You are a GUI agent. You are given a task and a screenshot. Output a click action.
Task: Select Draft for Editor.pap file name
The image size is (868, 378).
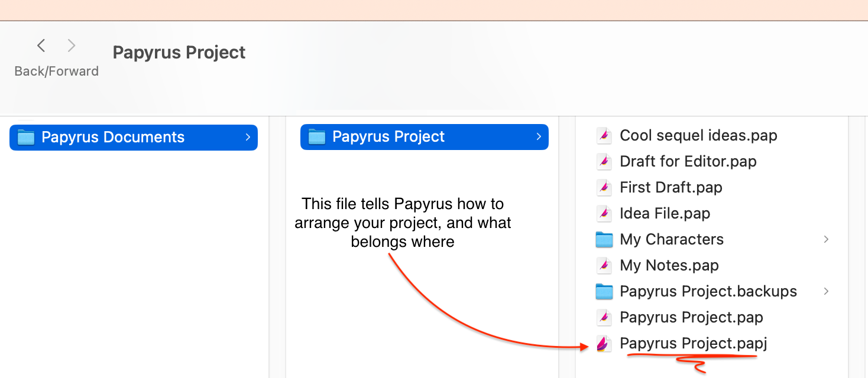click(x=688, y=161)
